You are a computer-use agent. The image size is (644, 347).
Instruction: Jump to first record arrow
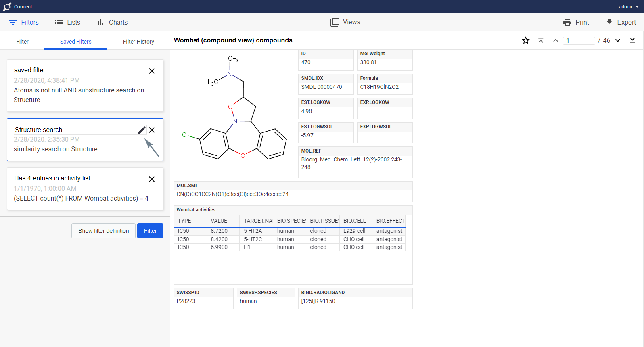(541, 40)
